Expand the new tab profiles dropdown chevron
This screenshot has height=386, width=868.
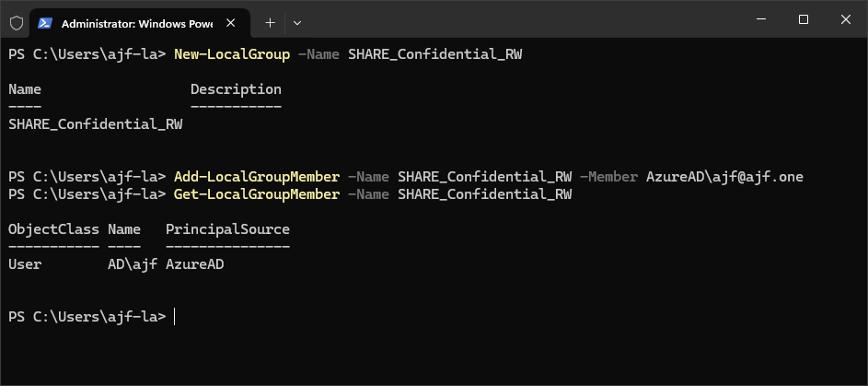click(297, 23)
